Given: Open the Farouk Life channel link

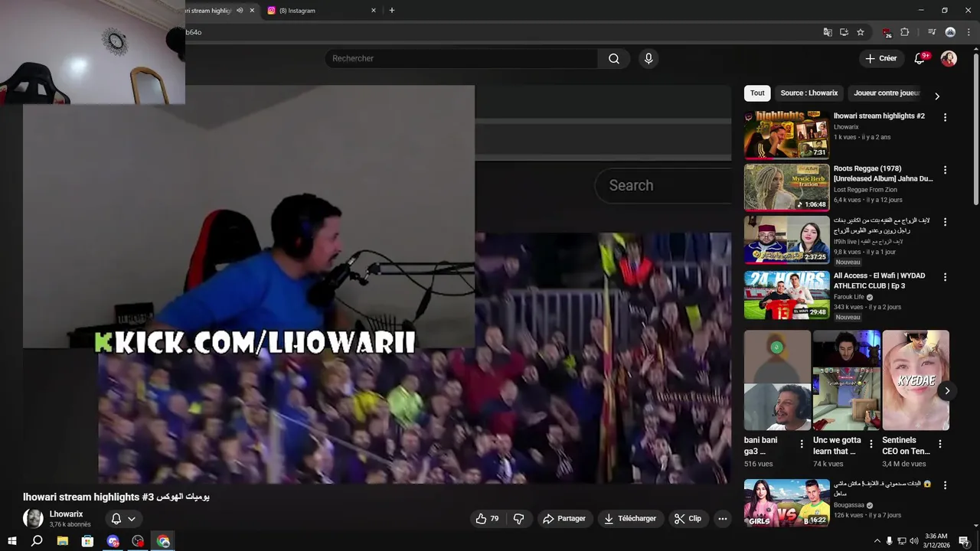Looking at the screenshot, I should pos(848,297).
